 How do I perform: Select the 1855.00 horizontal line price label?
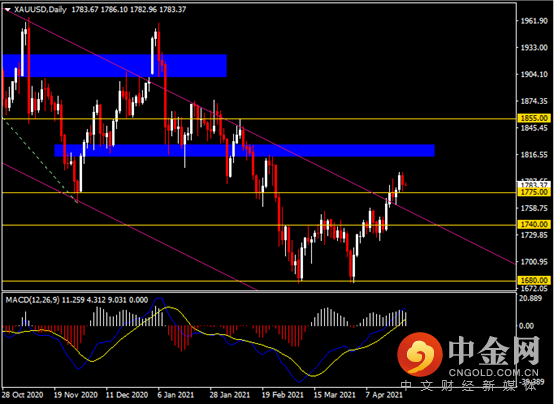(x=534, y=118)
